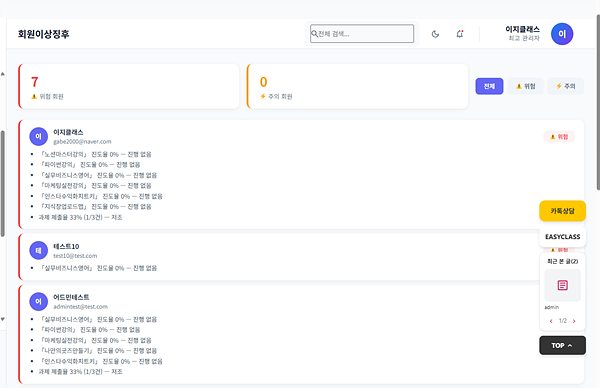This screenshot has height=388, width=600.
Task: Click 실무비즈니스영어 row in 이지클래스 card
Action: coord(98,175)
